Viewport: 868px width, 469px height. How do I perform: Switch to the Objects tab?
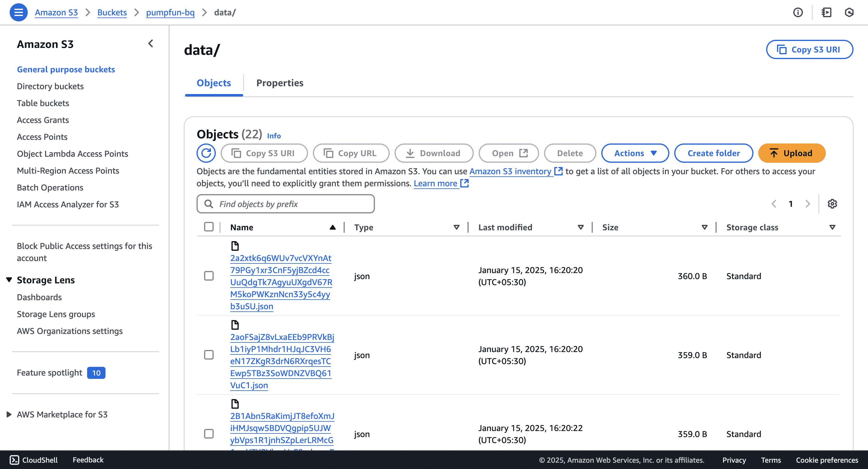(214, 83)
